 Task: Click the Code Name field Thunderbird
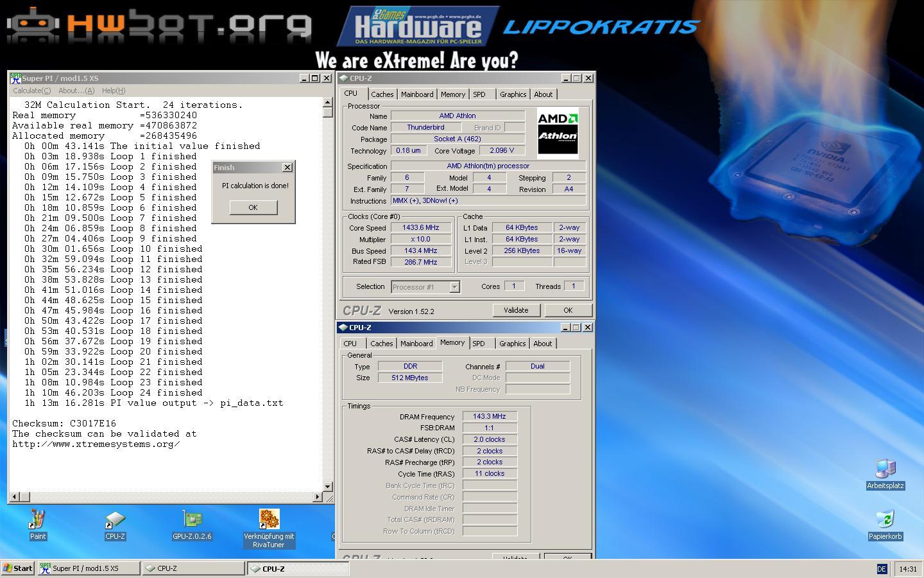[x=425, y=128]
